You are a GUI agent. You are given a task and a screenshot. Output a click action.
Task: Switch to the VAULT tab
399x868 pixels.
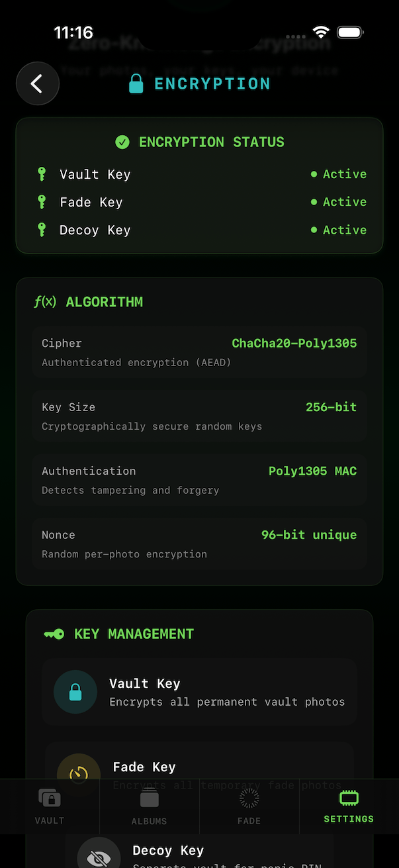click(x=50, y=806)
